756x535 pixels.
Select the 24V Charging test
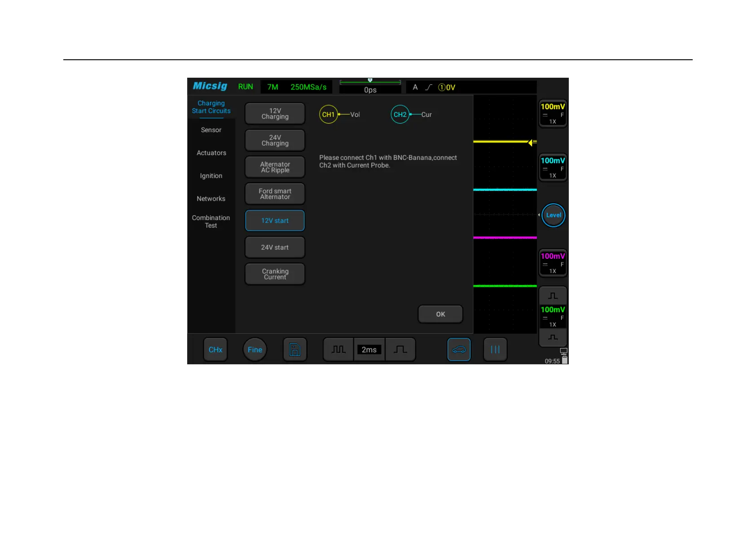275,141
